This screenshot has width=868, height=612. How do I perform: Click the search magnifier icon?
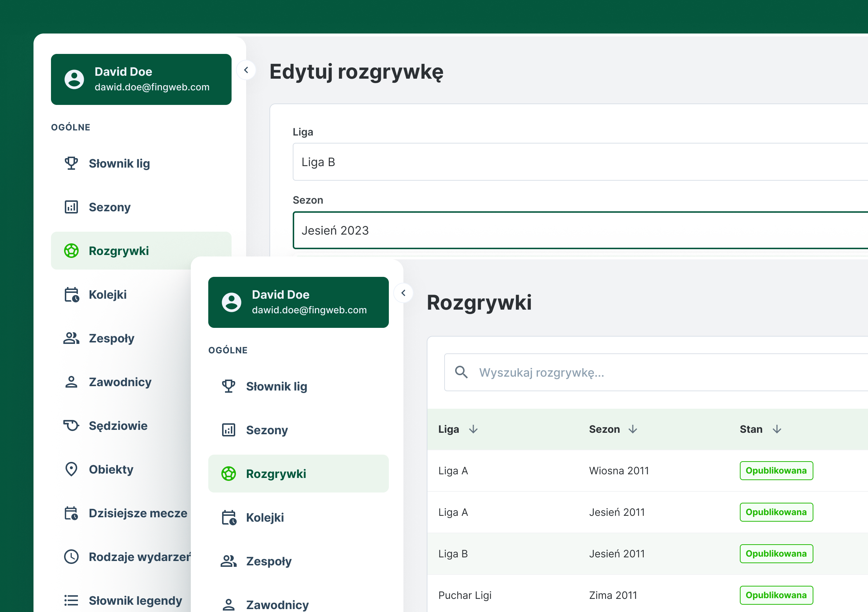point(461,372)
